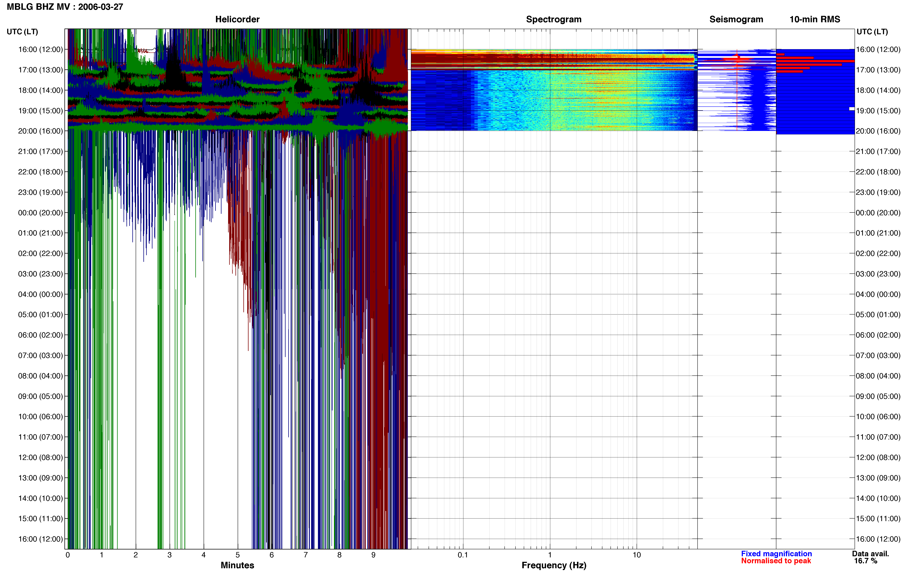The image size is (924, 578).
Task: Click frequency tick label 1 on spectrogram
Action: [x=550, y=555]
